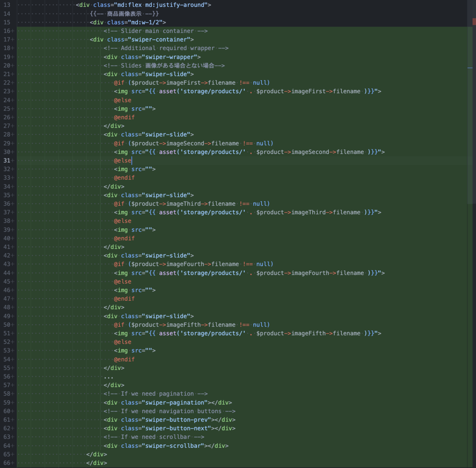The image size is (476, 468).
Task: Click the img tag using imageThird filename
Action: pos(248,212)
